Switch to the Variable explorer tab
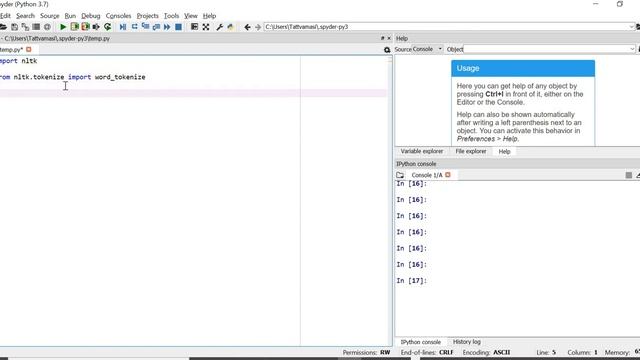640x360 pixels. (x=422, y=151)
